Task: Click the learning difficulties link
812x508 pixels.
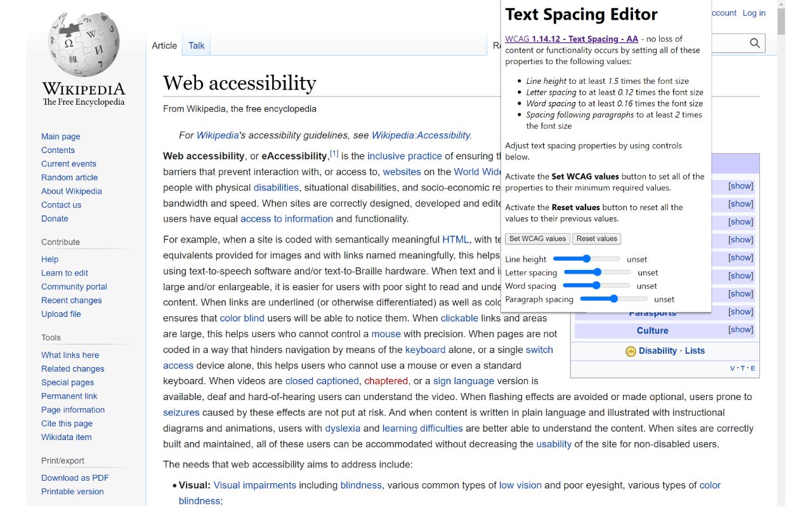Action: pyautogui.click(x=422, y=429)
